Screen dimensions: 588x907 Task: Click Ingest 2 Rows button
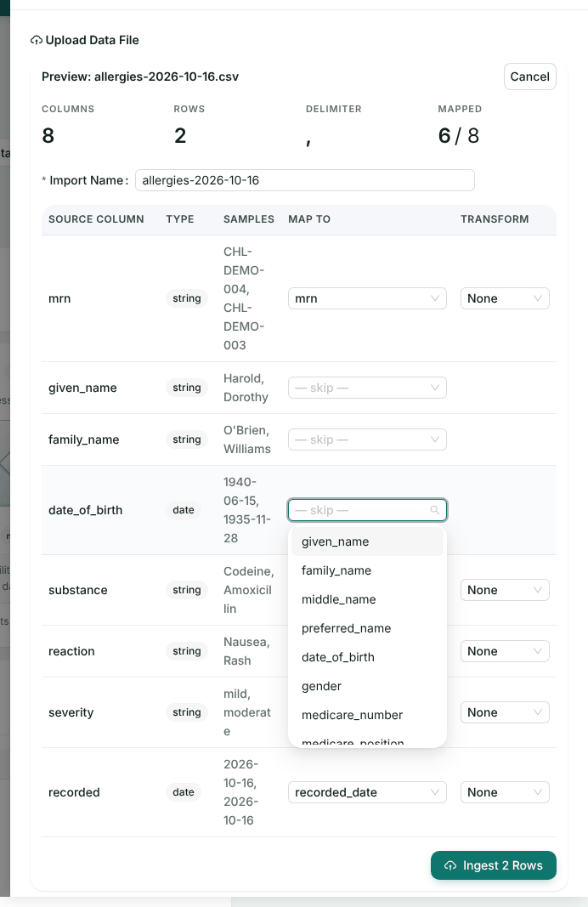493,865
